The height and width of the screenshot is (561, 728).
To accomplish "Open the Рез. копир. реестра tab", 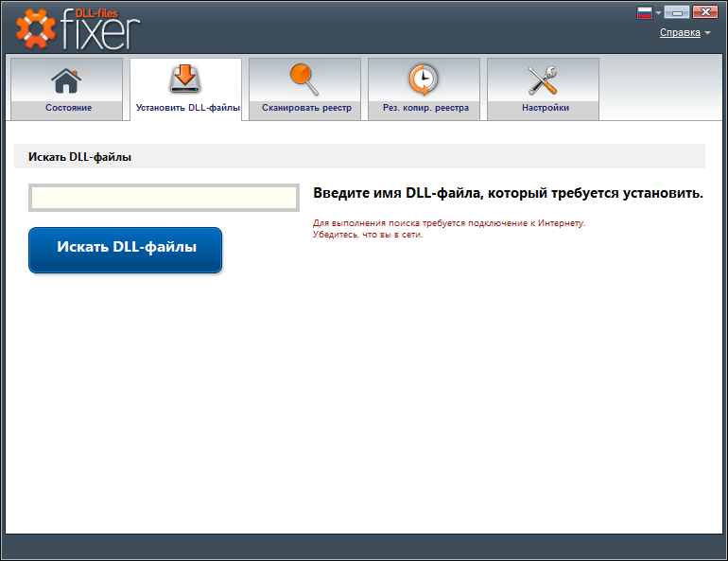I will pyautogui.click(x=424, y=89).
